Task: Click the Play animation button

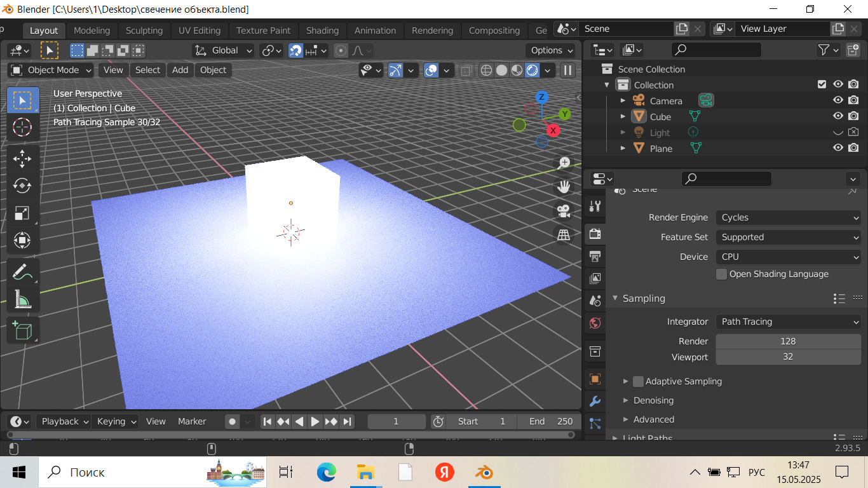Action: (x=315, y=421)
